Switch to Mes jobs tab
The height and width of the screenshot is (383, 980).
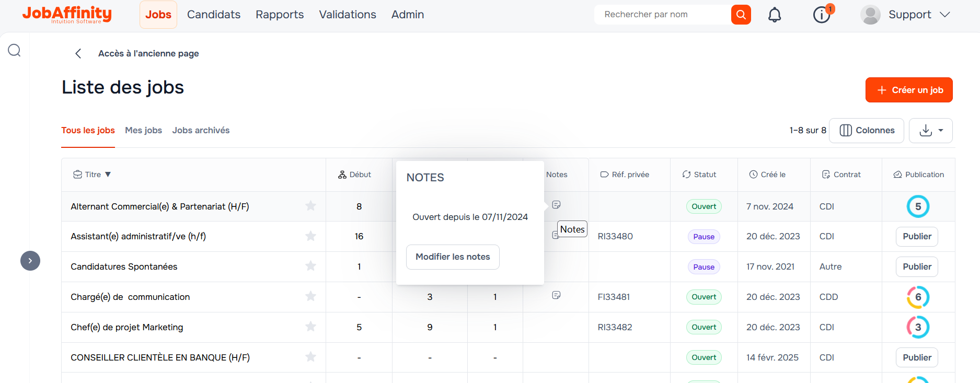pyautogui.click(x=143, y=131)
